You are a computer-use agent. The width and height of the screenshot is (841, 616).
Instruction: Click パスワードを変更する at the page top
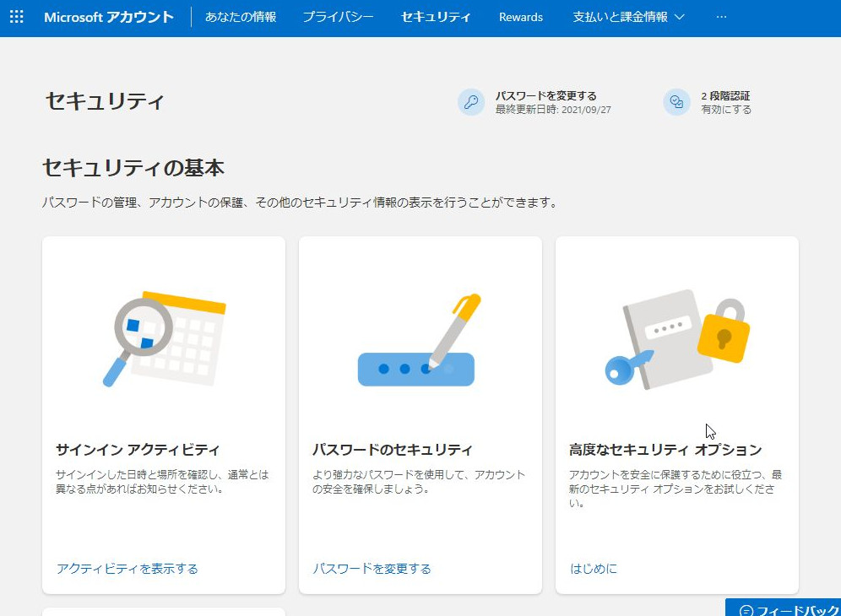(545, 96)
